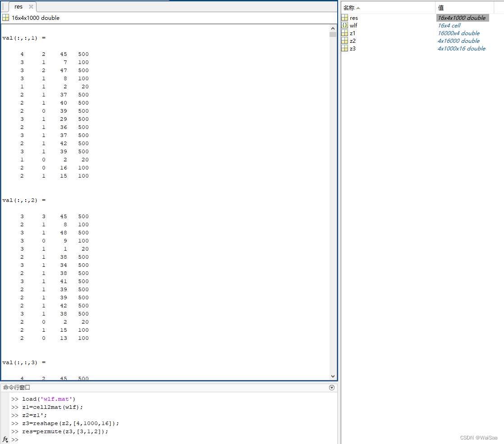
Task: Click the cell array {} icon next to wlf
Action: coord(346,25)
